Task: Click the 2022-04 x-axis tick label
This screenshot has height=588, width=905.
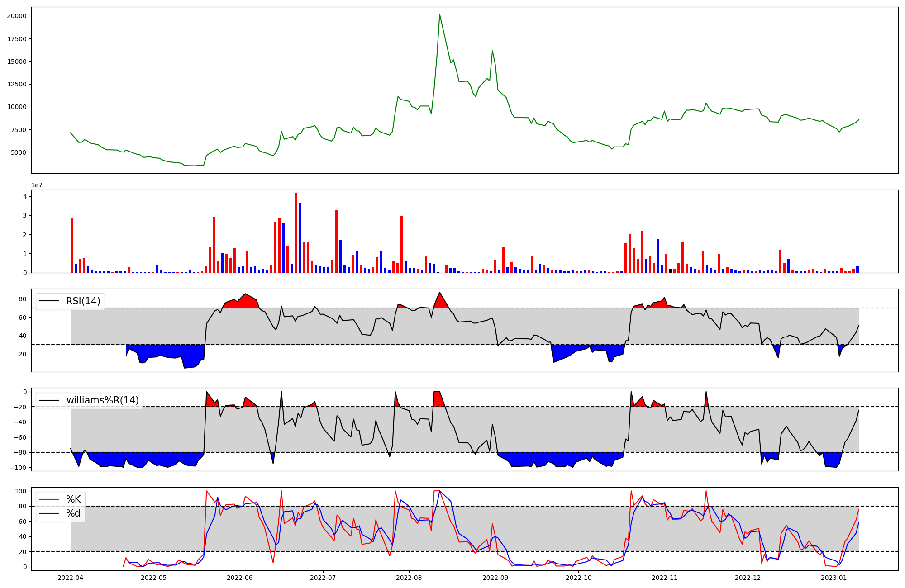Action: pyautogui.click(x=71, y=578)
